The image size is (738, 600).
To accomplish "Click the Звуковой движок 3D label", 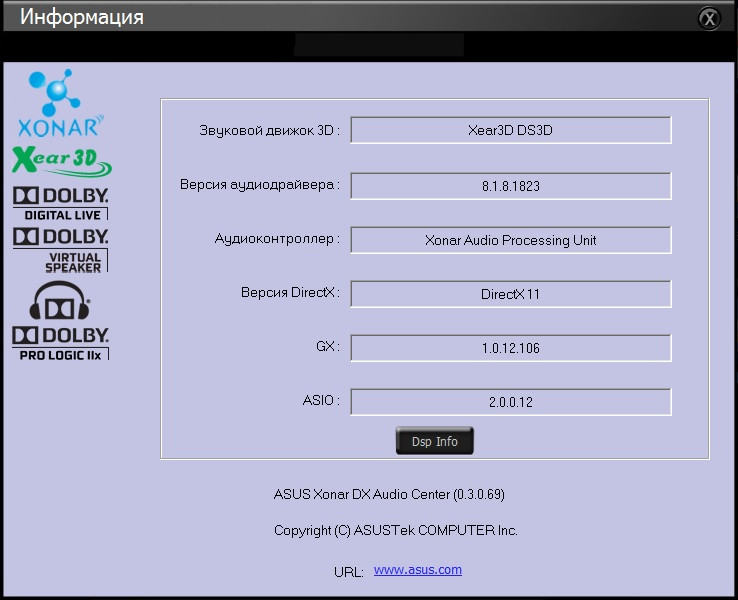I will tap(269, 130).
